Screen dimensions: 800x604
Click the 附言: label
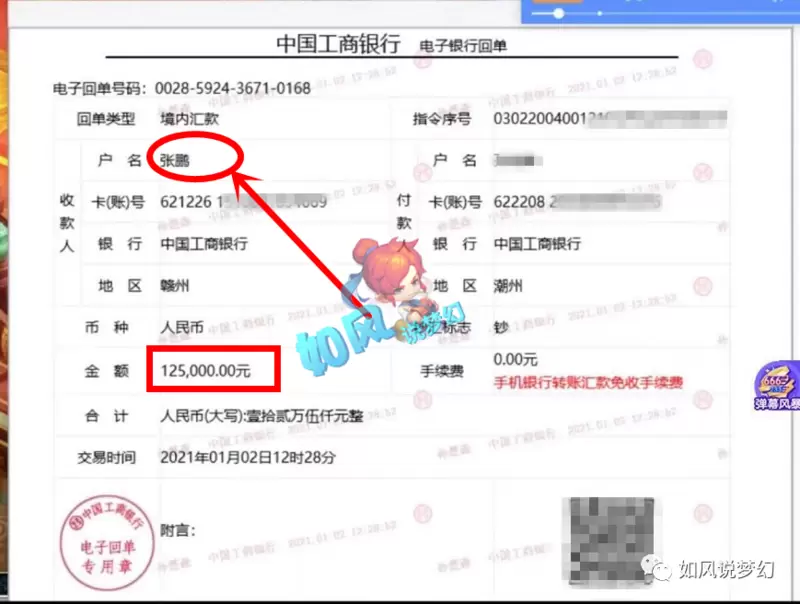[178, 531]
